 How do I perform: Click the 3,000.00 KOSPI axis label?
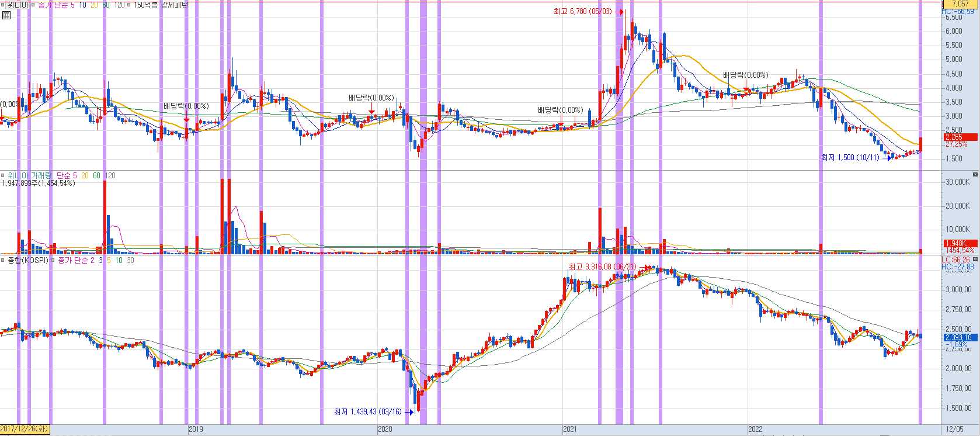(958, 289)
